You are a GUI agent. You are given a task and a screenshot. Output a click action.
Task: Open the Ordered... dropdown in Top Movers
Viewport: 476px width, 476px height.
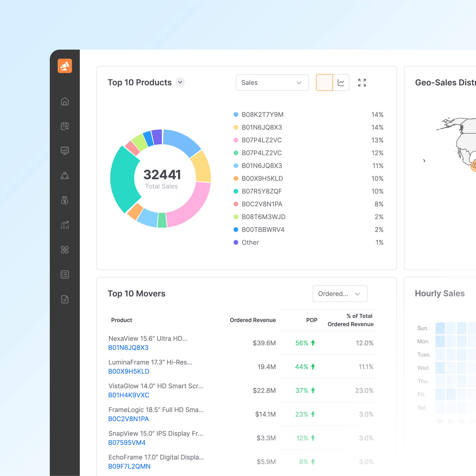(x=340, y=294)
